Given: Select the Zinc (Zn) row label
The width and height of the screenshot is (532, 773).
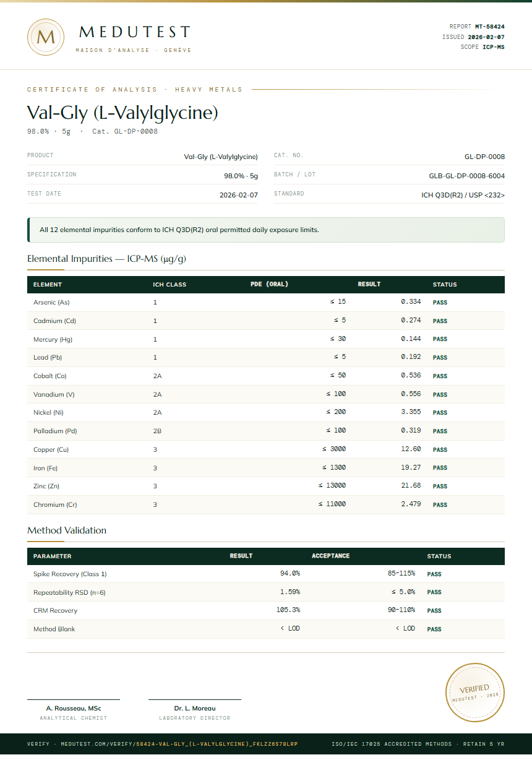Looking at the screenshot, I should click(x=46, y=486).
